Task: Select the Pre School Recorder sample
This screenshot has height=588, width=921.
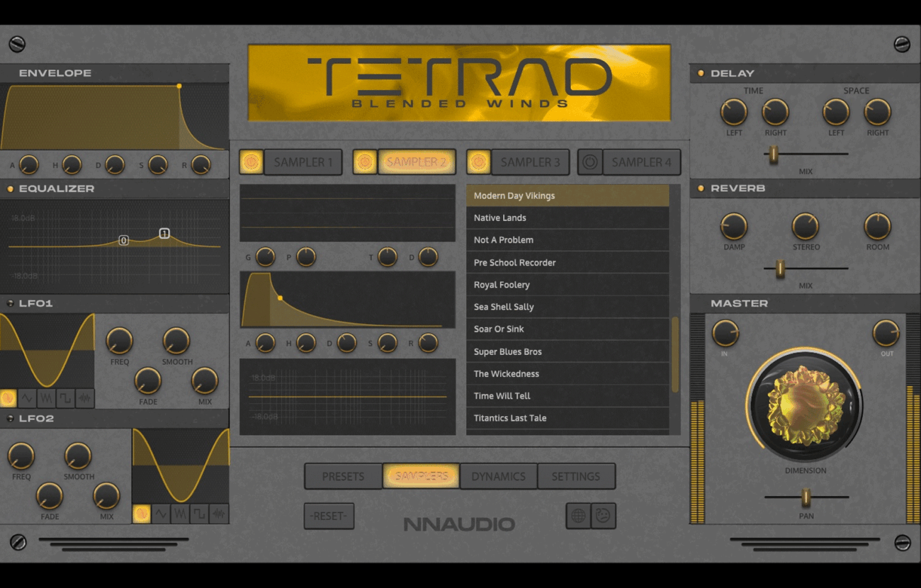Action: [x=567, y=262]
